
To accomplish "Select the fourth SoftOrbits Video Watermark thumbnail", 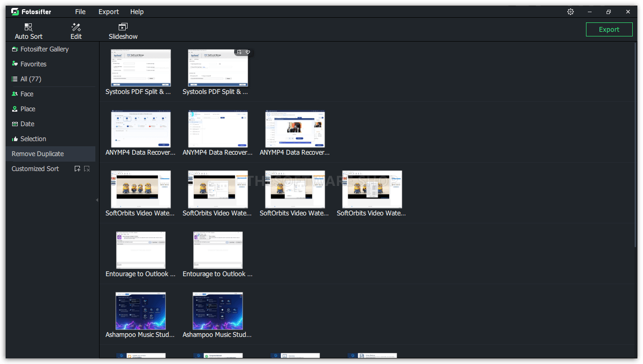I will tap(372, 189).
